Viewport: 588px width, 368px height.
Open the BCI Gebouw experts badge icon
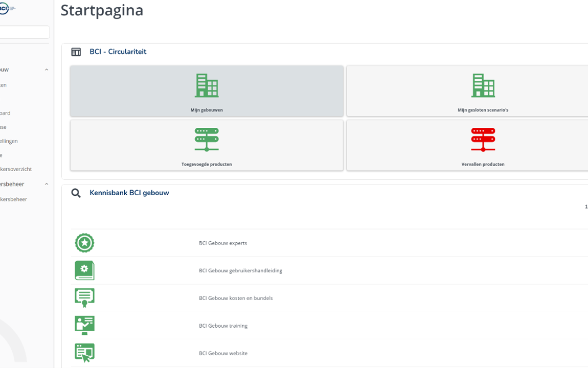click(85, 243)
